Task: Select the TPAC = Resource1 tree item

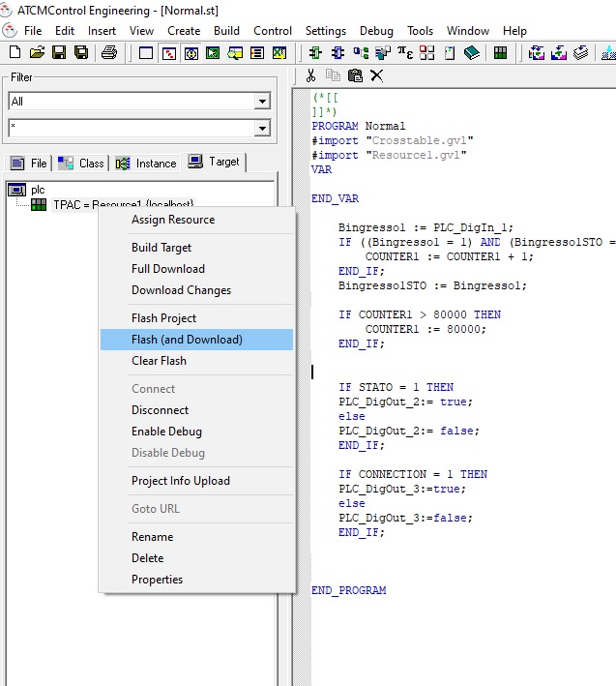Action: coord(123,204)
